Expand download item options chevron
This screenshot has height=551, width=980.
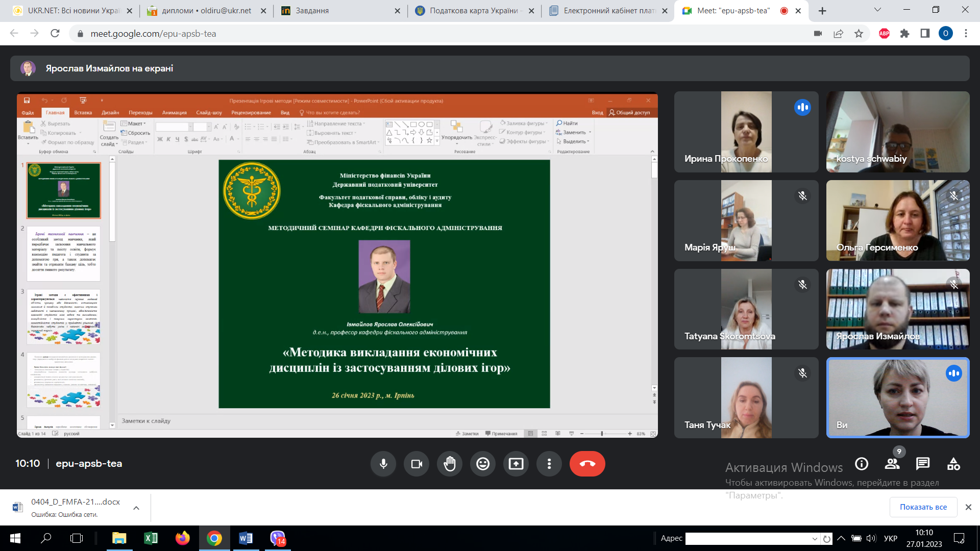136,508
